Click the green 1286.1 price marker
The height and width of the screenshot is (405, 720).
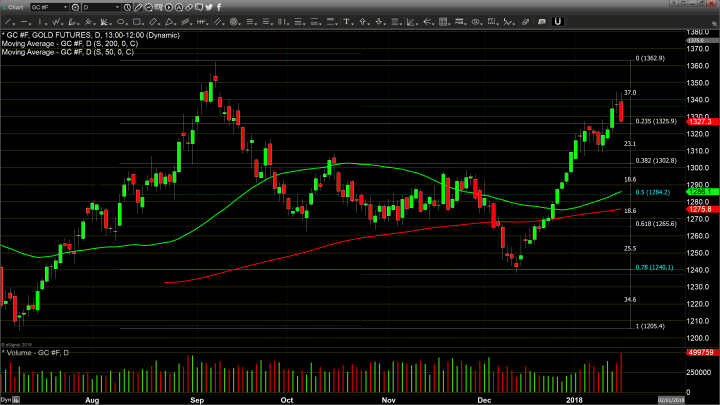pos(702,191)
